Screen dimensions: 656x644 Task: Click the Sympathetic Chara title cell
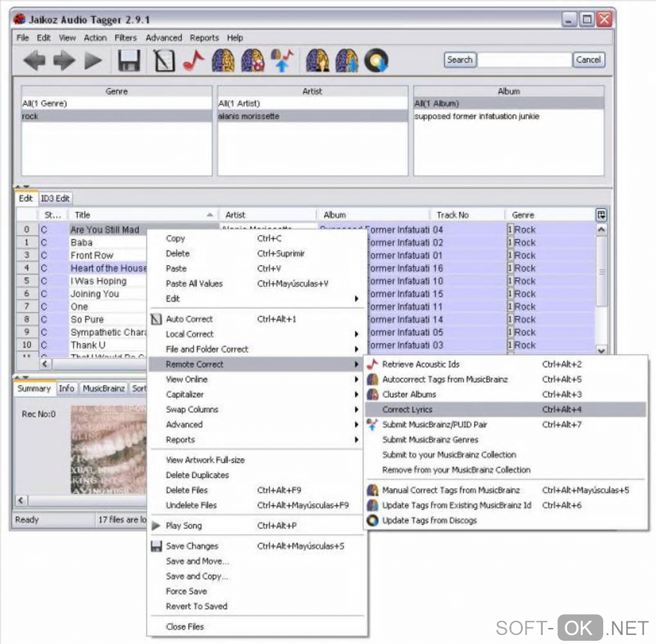click(x=108, y=332)
